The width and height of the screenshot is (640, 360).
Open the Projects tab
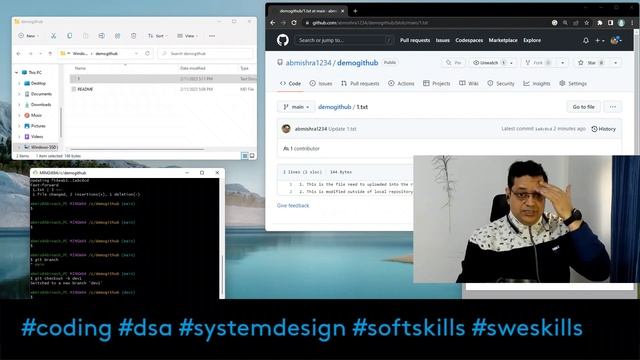[437, 83]
